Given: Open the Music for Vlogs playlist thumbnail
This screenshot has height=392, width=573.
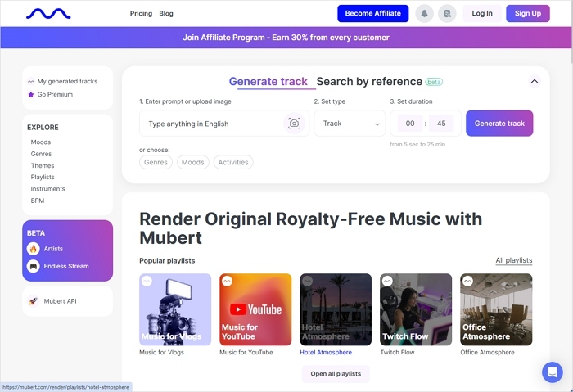Looking at the screenshot, I should click(x=175, y=309).
